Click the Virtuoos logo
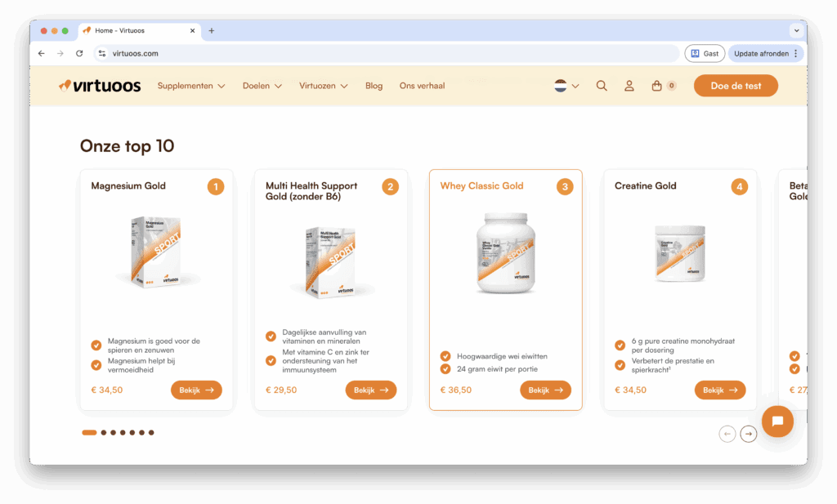 pyautogui.click(x=100, y=86)
